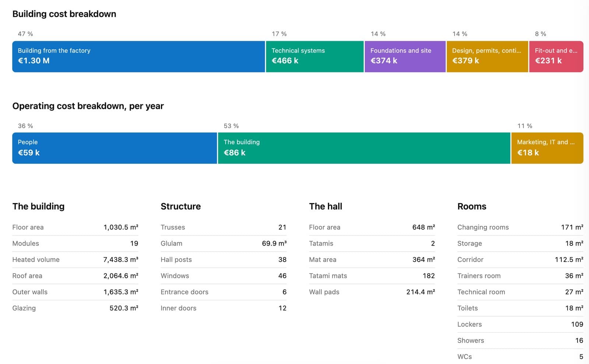Click the Corridor value 112.5 m²
This screenshot has height=364, width=589.
(569, 259)
